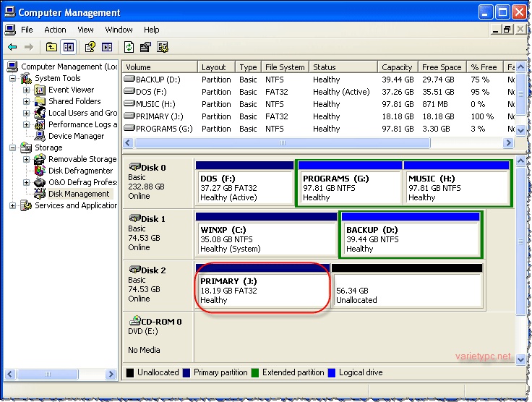
Task: Click the Local Users and Groups icon
Action: [x=40, y=113]
